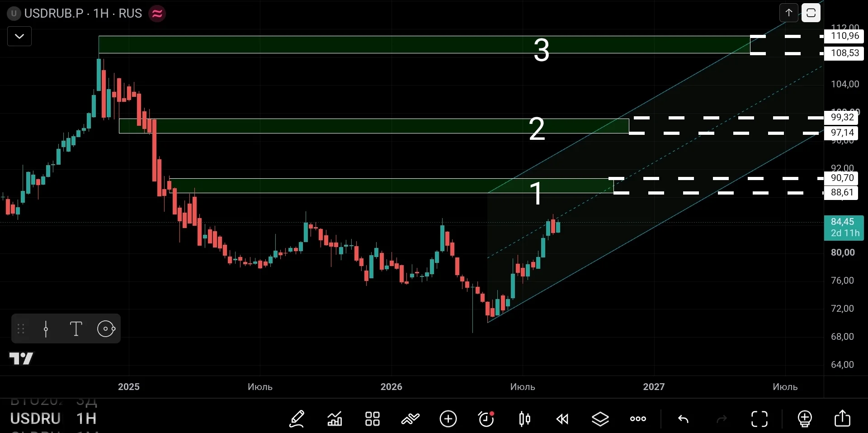Click the 64,00 price scale value

[842, 365]
